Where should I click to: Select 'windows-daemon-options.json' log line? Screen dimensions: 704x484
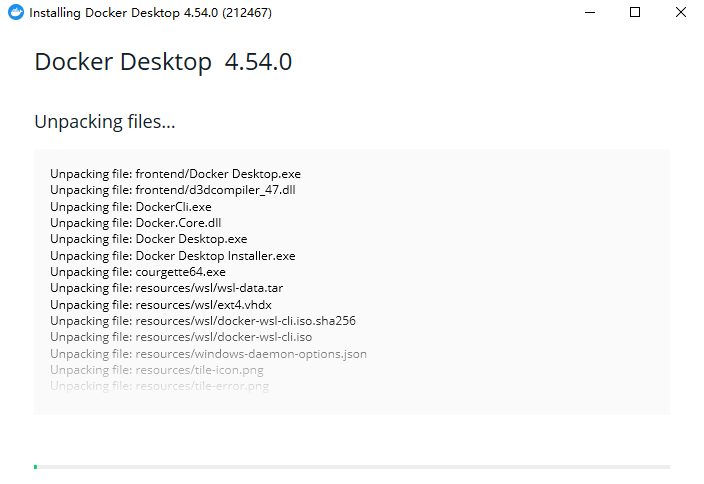tap(208, 354)
